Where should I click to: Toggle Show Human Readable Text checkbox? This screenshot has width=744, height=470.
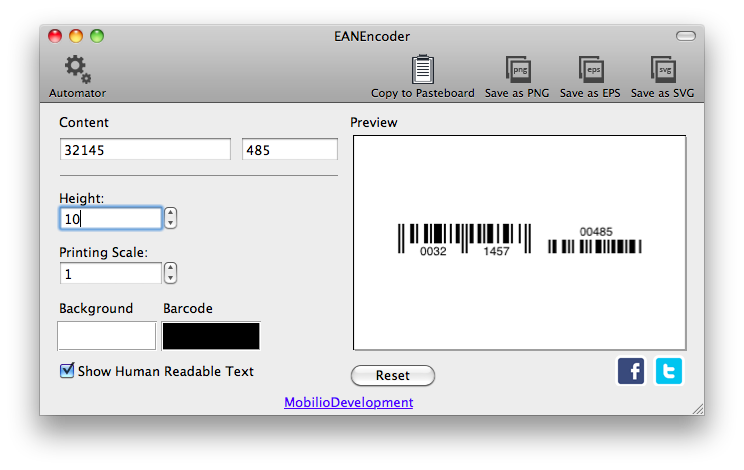tap(67, 370)
